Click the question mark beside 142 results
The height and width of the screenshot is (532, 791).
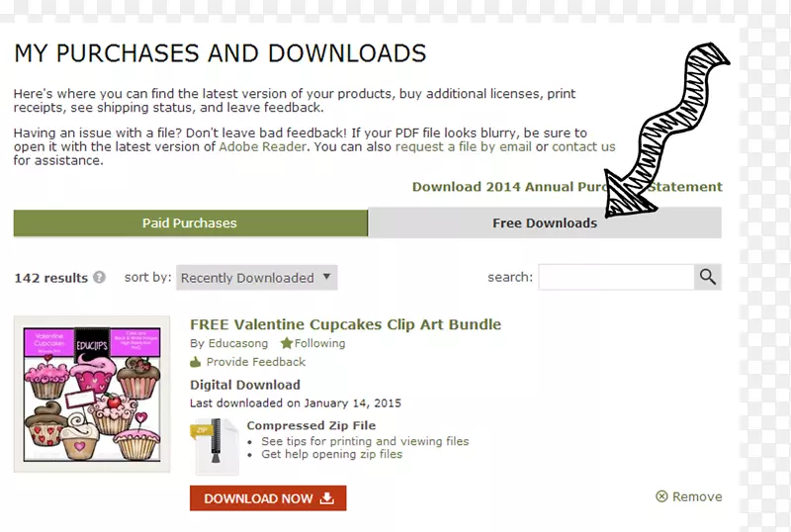[99, 278]
